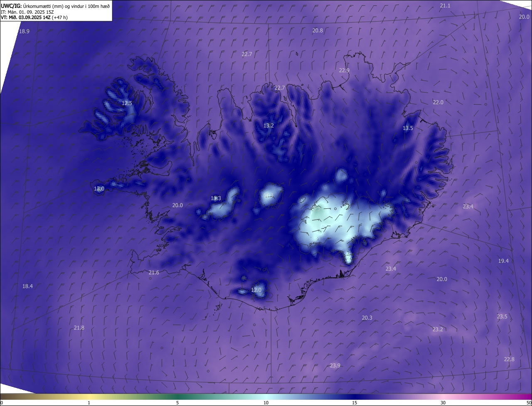Click the color scale tick label 15
The image size is (532, 406).
[x=355, y=403]
